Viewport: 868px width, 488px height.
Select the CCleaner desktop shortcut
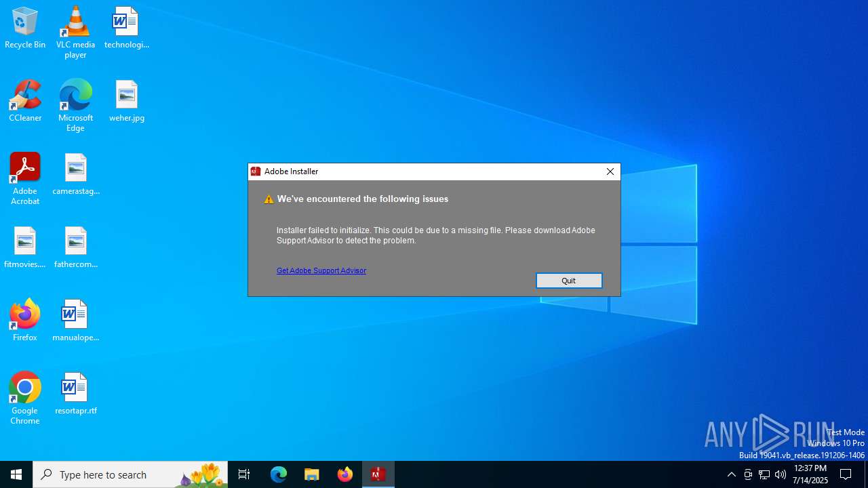[25, 101]
